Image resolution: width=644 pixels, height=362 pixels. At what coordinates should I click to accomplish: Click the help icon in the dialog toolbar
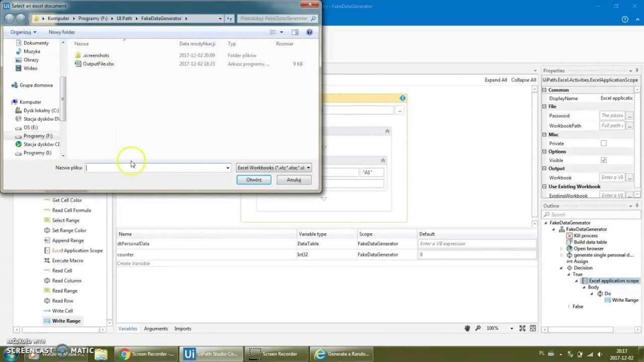coord(309,32)
